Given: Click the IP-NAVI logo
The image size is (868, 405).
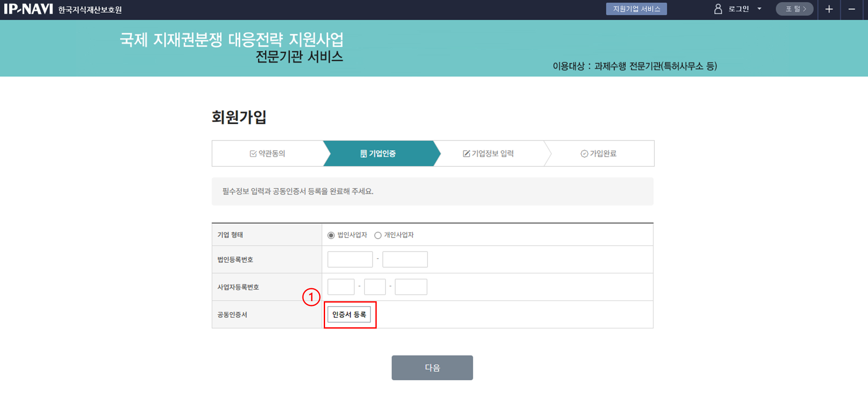Looking at the screenshot, I should point(29,9).
